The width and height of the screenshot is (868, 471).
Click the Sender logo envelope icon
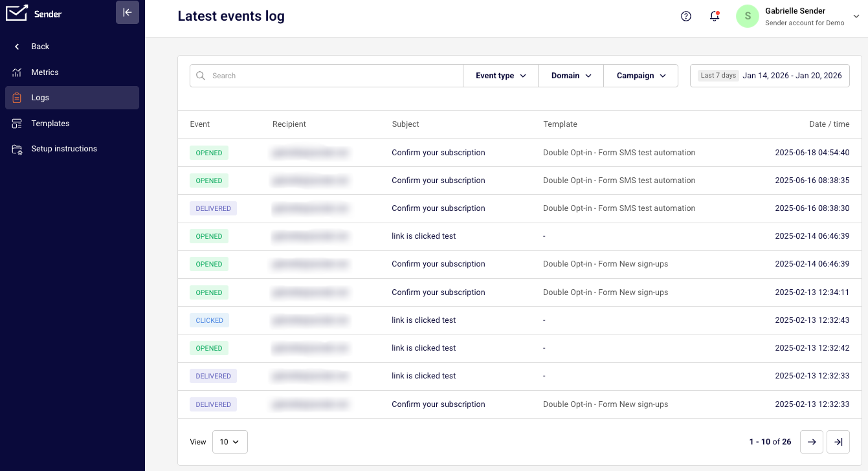tap(17, 13)
